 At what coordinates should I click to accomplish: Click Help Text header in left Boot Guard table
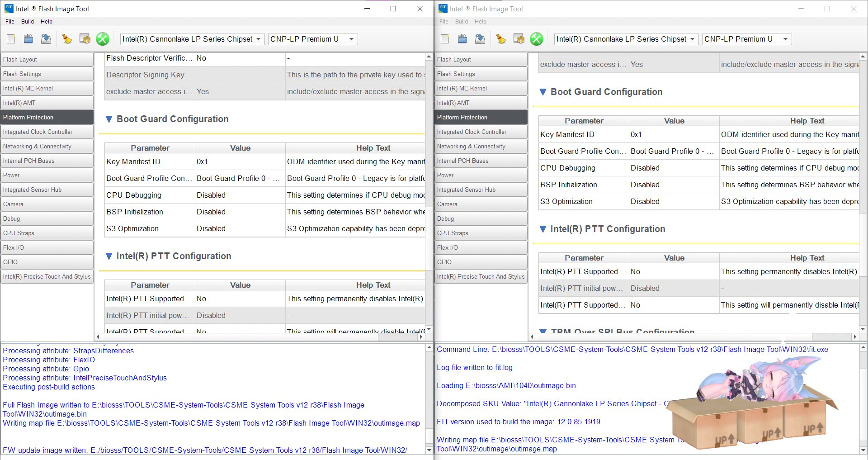pyautogui.click(x=355, y=148)
